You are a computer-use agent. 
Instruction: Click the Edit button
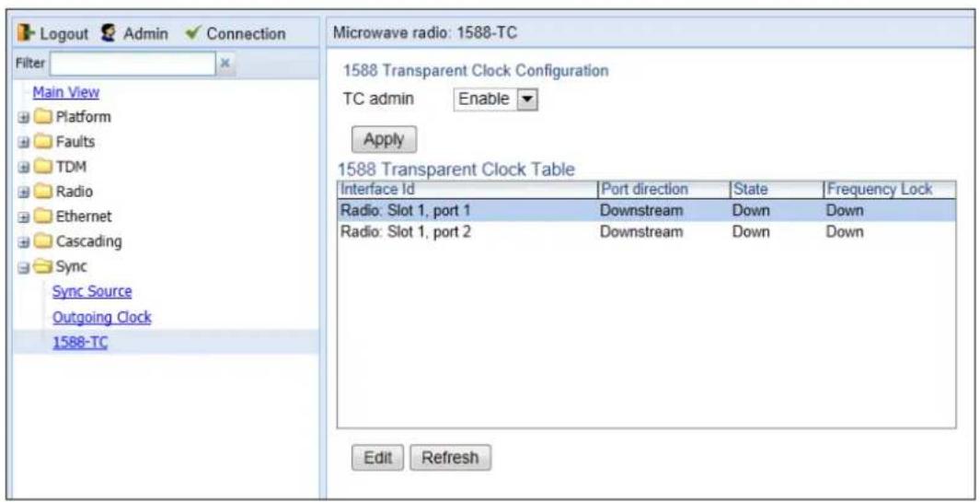coord(377,458)
